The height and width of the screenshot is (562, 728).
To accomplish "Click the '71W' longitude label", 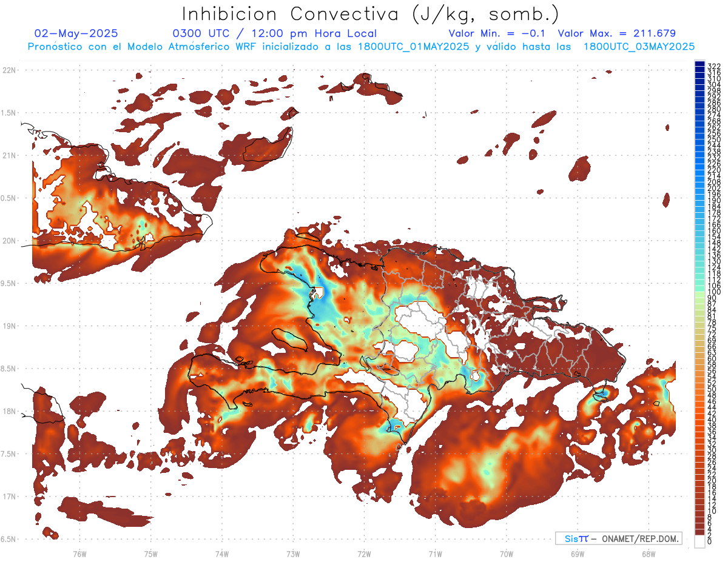I will (x=435, y=554).
